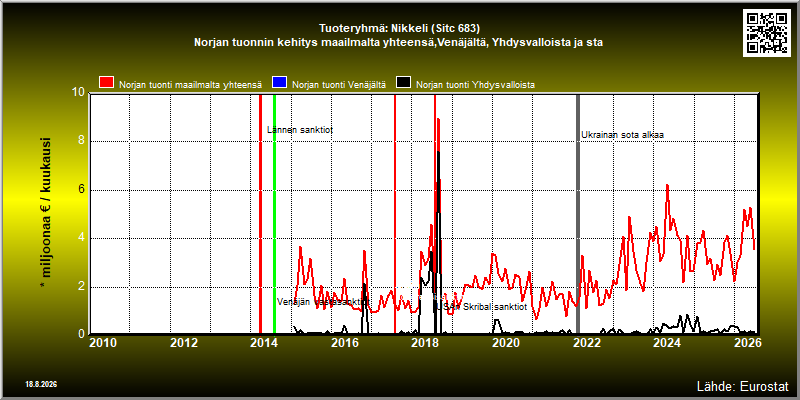Click the x-axis year label 2012

tap(184, 342)
